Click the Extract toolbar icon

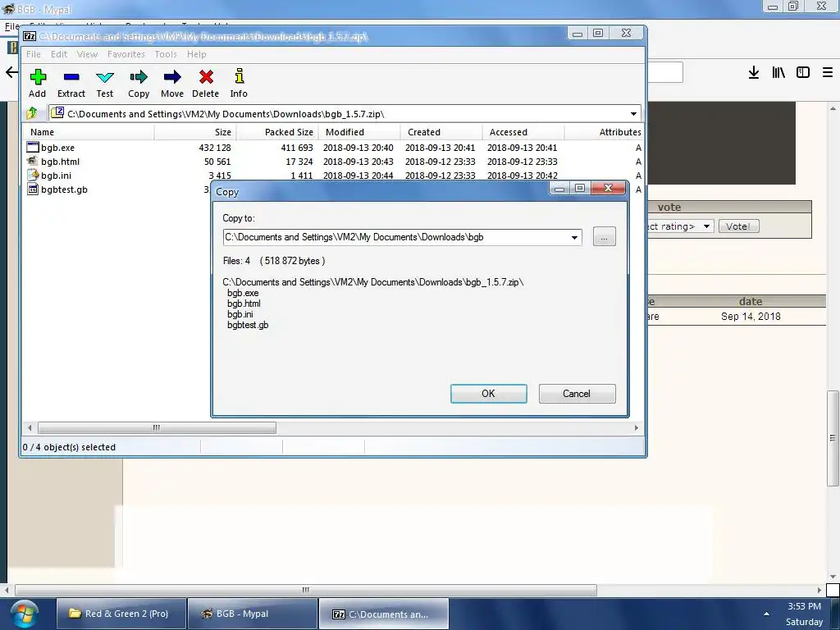(x=71, y=77)
